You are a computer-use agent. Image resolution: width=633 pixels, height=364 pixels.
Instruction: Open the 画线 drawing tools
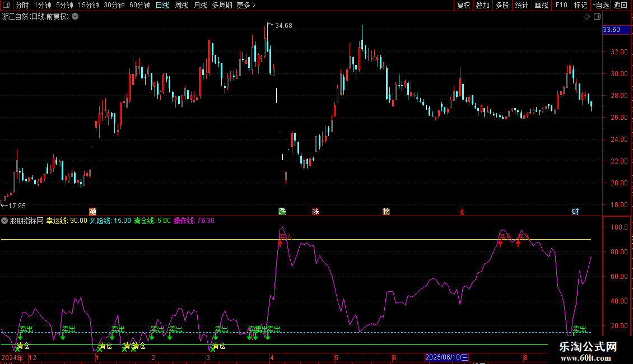[x=541, y=5]
